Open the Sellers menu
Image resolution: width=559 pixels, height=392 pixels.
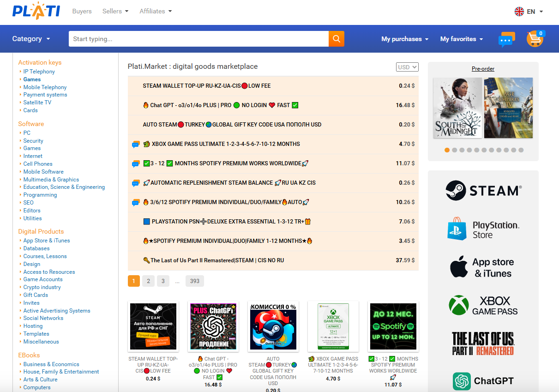pyautogui.click(x=115, y=11)
